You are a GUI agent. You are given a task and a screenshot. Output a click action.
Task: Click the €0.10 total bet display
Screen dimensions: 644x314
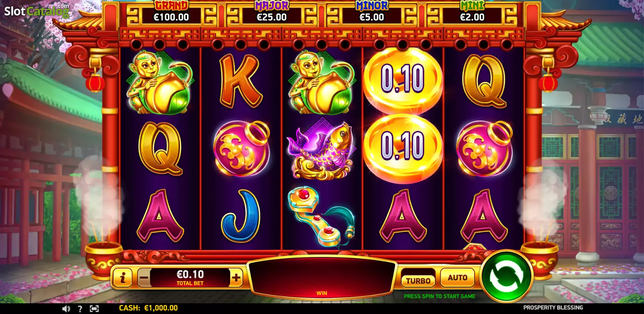[190, 277]
